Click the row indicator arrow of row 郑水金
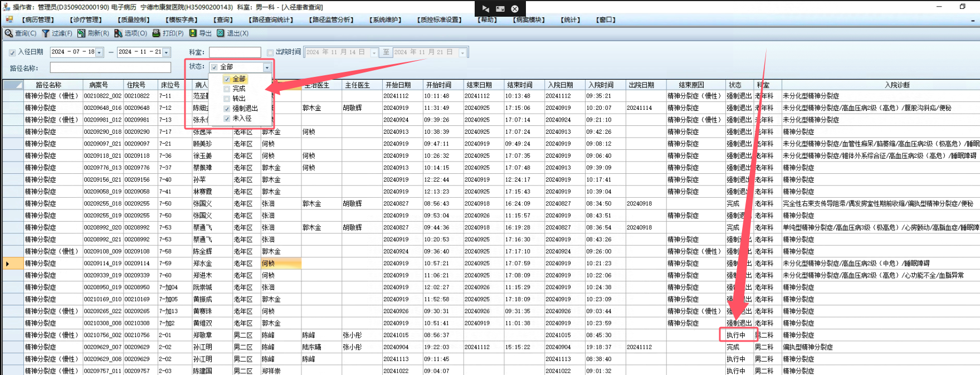This screenshot has height=375, width=980. pos(7,264)
